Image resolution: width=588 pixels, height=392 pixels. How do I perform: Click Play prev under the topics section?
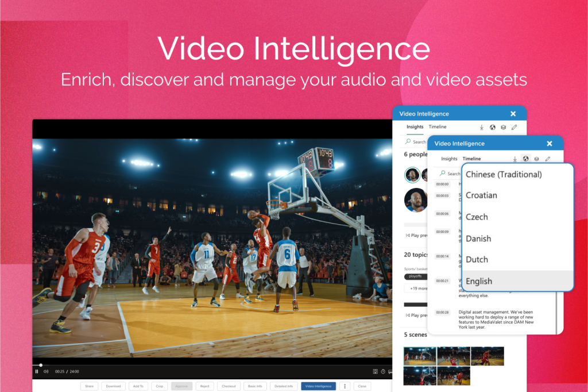point(416,316)
